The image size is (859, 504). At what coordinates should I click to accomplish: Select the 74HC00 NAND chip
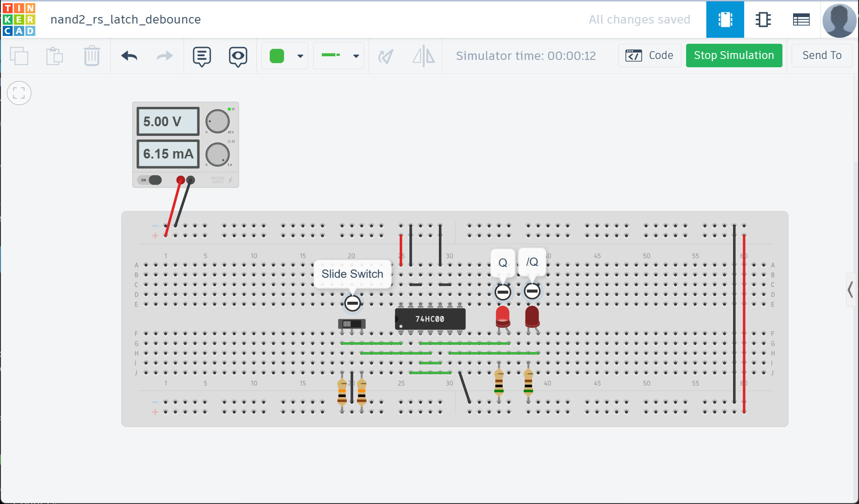click(x=430, y=319)
